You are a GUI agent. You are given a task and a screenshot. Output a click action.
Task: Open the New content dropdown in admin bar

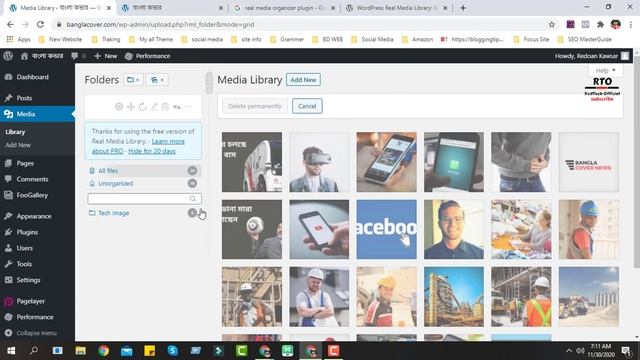105,56
